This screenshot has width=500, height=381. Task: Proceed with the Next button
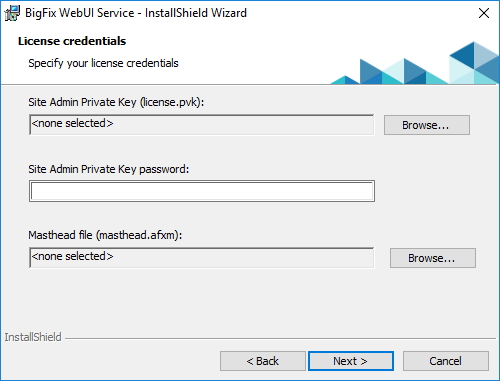[x=351, y=361]
